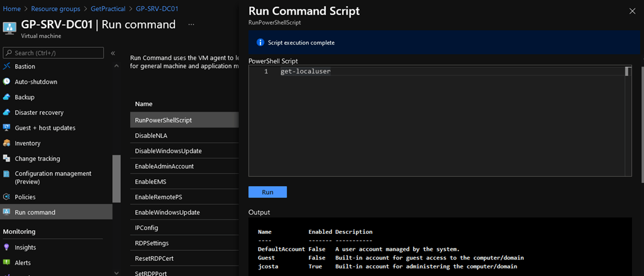This screenshot has width=644, height=276.
Task: Click the Insights lightbulb icon
Action: tap(6, 247)
